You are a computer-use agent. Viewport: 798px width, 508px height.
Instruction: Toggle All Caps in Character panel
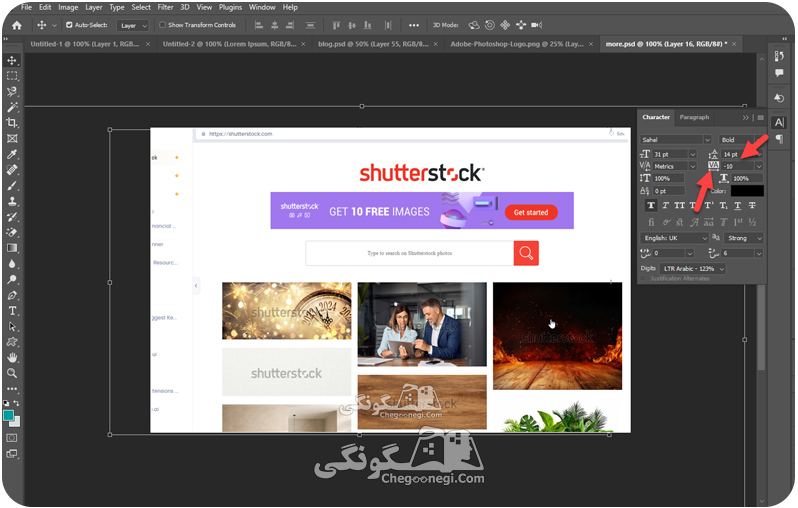[x=679, y=206]
